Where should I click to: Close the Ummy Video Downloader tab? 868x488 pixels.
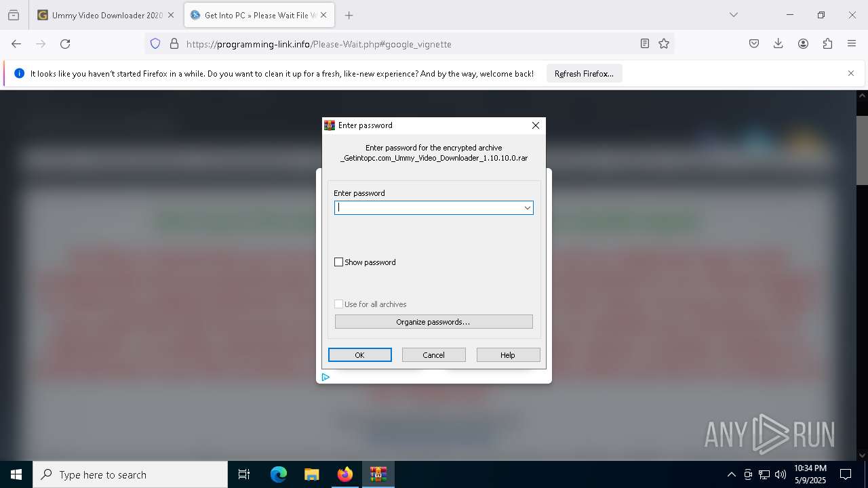170,15
